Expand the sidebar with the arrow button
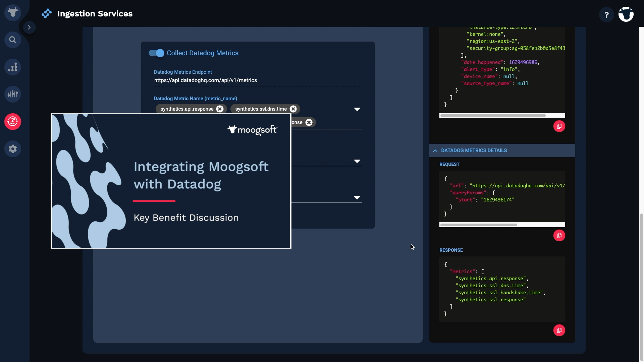This screenshot has height=362, width=644. 29,27
